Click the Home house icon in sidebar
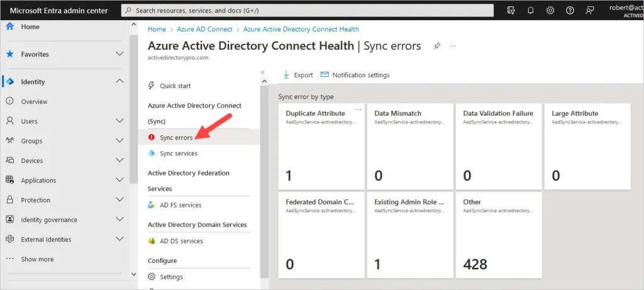The width and height of the screenshot is (644, 290). pos(10,26)
